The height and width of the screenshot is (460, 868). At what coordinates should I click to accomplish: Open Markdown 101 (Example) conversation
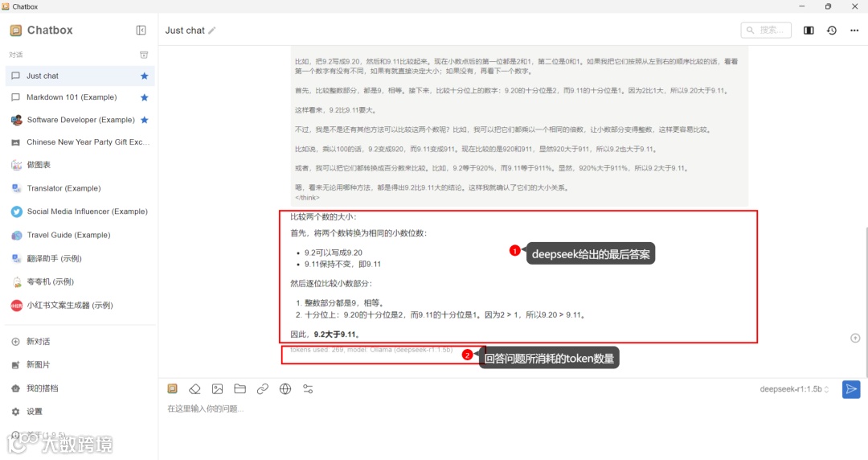tap(80, 97)
